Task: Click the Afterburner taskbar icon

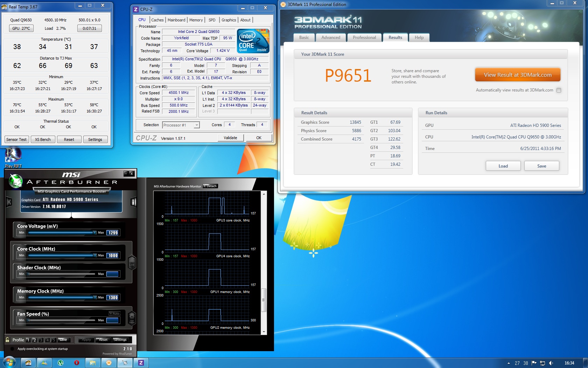Action: (125, 363)
